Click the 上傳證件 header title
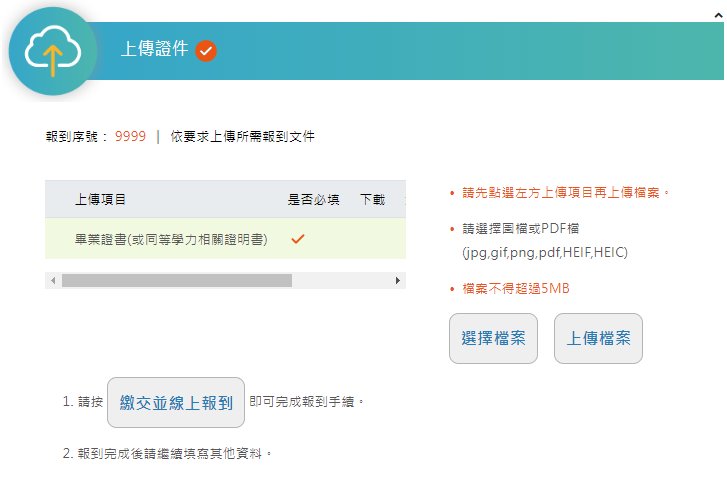 tap(154, 49)
